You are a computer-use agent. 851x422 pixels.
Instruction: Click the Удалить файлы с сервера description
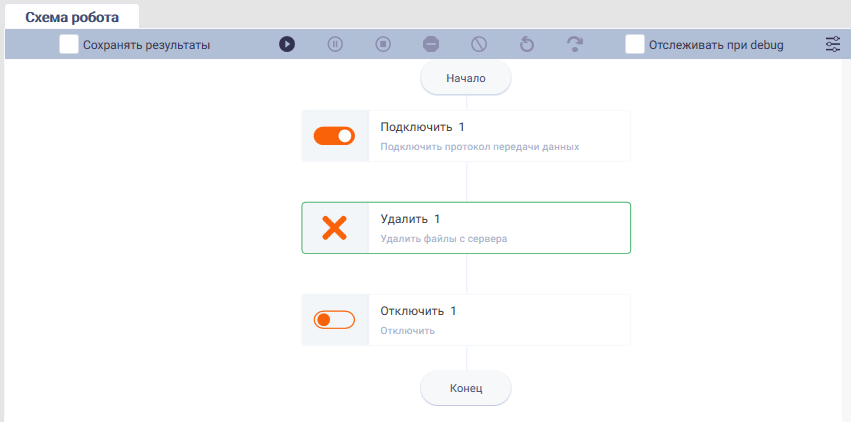444,239
